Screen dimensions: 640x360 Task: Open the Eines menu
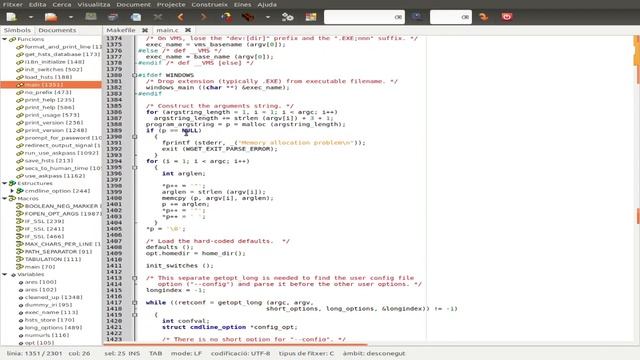click(242, 4)
